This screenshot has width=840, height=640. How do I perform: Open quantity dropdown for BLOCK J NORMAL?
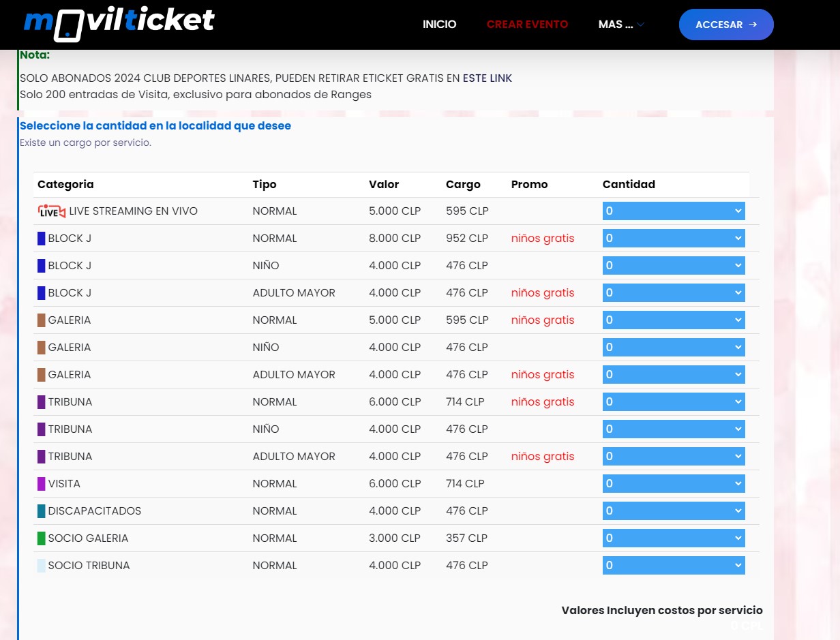[674, 239]
